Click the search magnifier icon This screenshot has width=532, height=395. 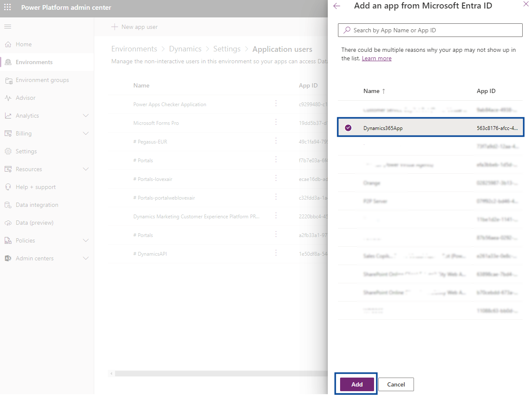(347, 30)
